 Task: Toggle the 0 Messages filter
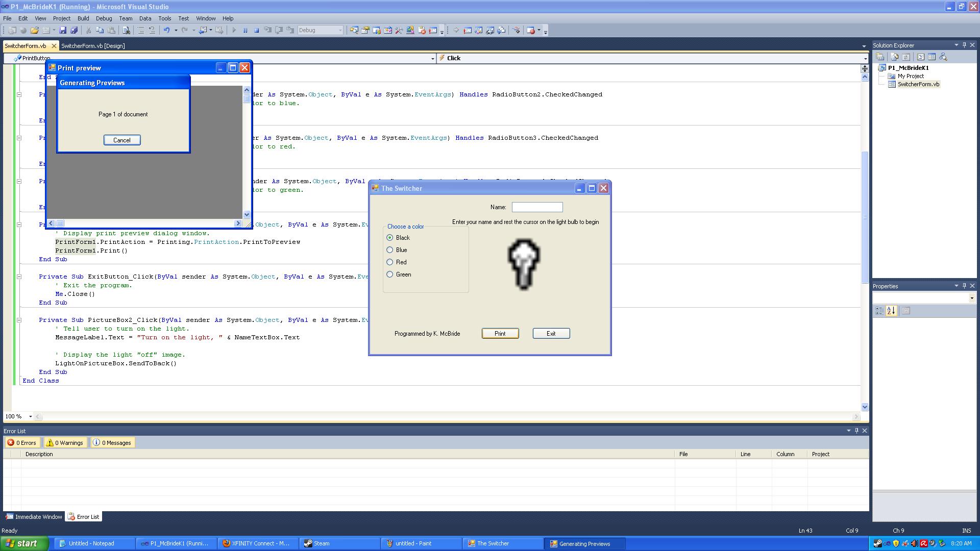(x=112, y=443)
